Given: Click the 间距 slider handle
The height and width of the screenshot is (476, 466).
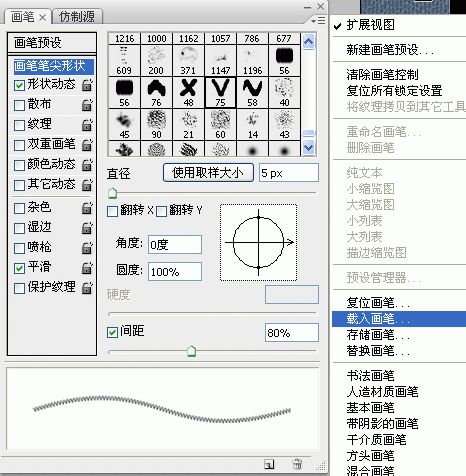Looking at the screenshot, I should [191, 351].
